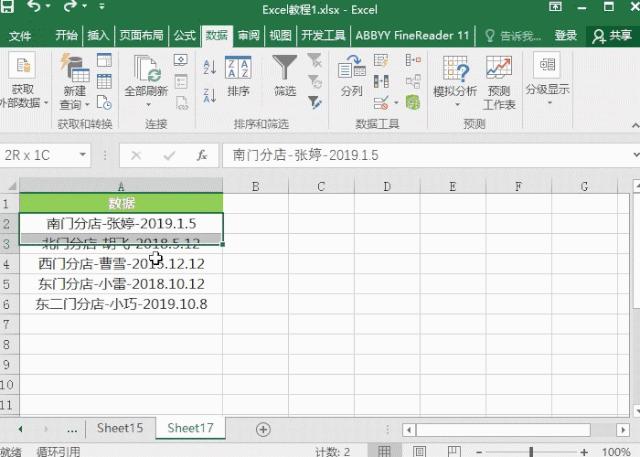
Task: Open Redo history dropdown arrow
Action: (84, 6)
